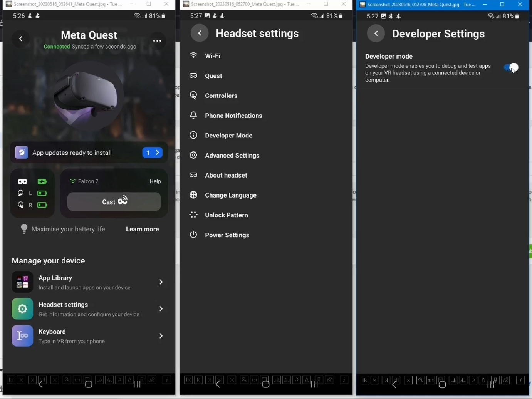Viewport: 532px width, 399px height.
Task: Click first-image button in Developer Settings window toolbar
Action: click(x=365, y=381)
